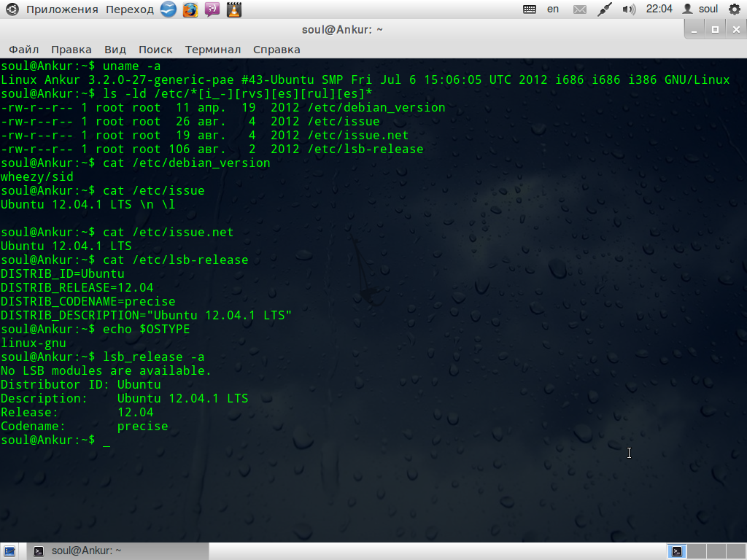Open the onscreen keyboard indicator

(x=530, y=9)
